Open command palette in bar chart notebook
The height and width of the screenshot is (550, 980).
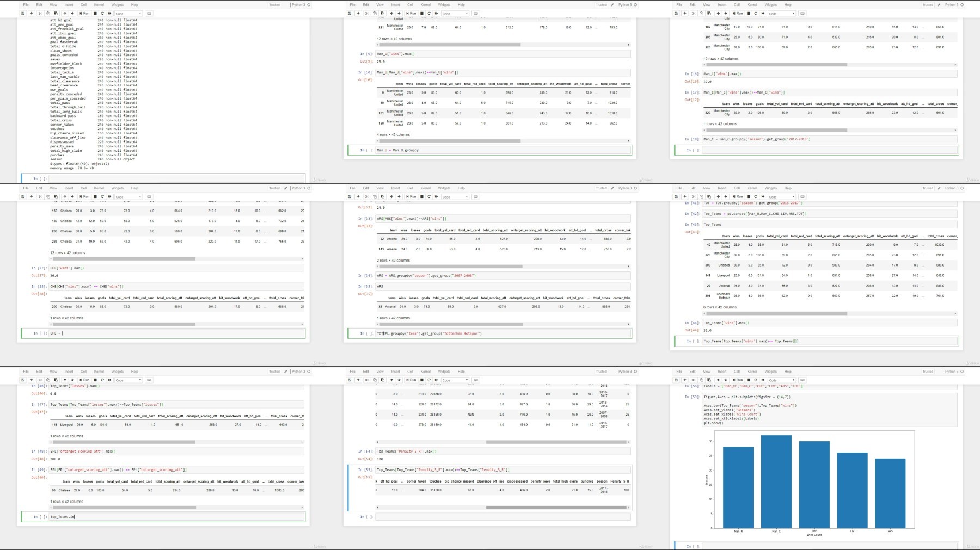pos(803,380)
